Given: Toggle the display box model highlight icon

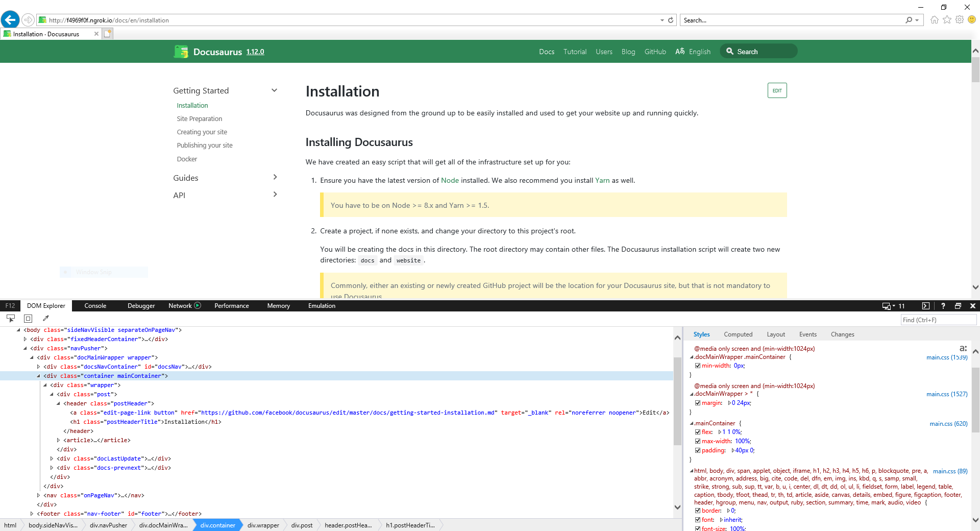Looking at the screenshot, I should click(x=28, y=319).
